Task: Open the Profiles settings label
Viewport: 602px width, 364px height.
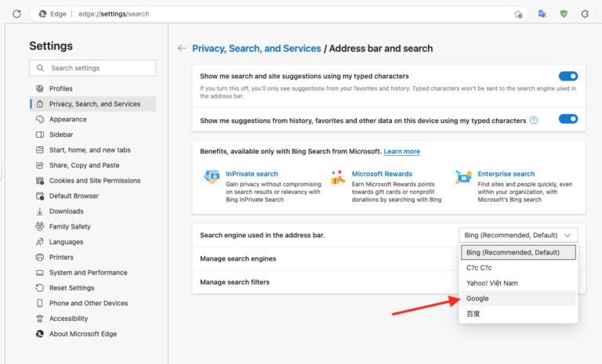Action: (x=60, y=88)
